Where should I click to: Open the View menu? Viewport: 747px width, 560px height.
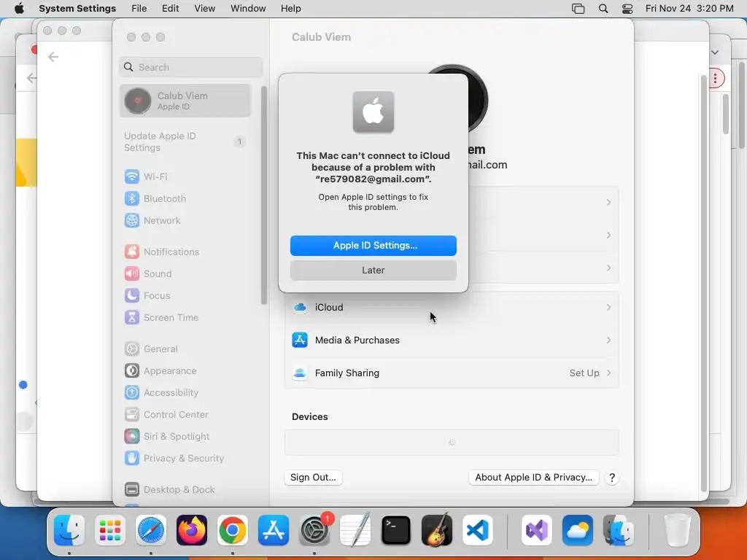(x=204, y=9)
